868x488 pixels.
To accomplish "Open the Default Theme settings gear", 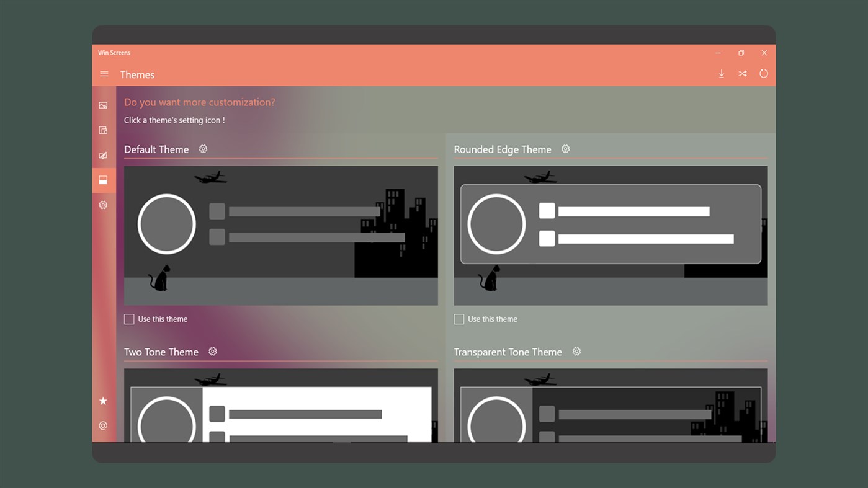I will pyautogui.click(x=203, y=148).
